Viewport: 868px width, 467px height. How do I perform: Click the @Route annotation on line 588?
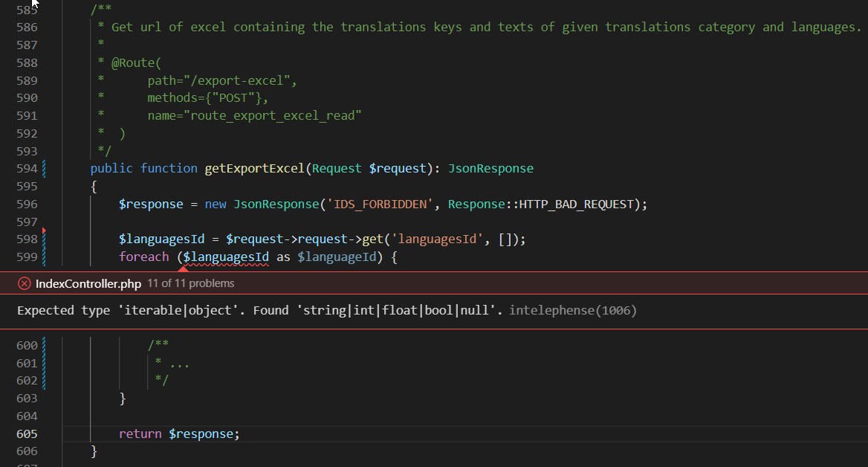(136, 62)
